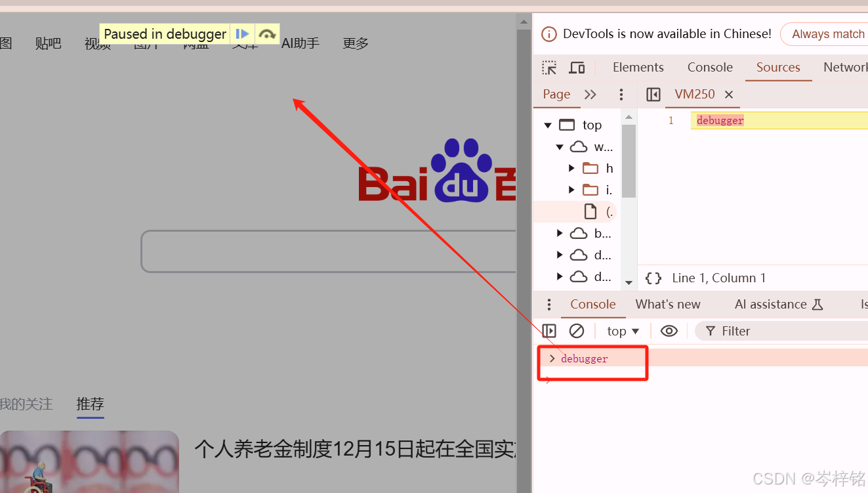Expand the debugger console entry
The height and width of the screenshot is (493, 868).
552,358
